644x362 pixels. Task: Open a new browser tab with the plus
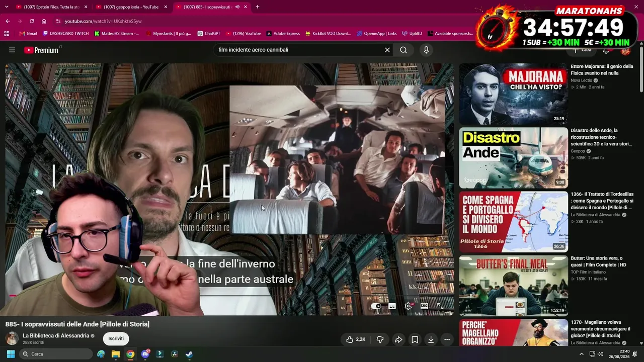coord(258,7)
